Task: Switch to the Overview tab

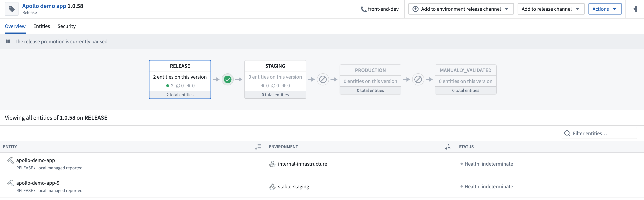Action: 15,26
